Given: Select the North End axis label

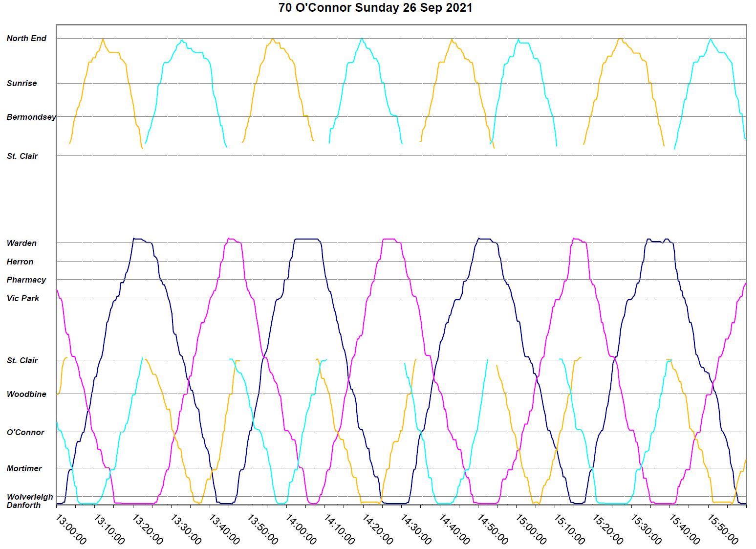Looking at the screenshot, I should pos(26,39).
